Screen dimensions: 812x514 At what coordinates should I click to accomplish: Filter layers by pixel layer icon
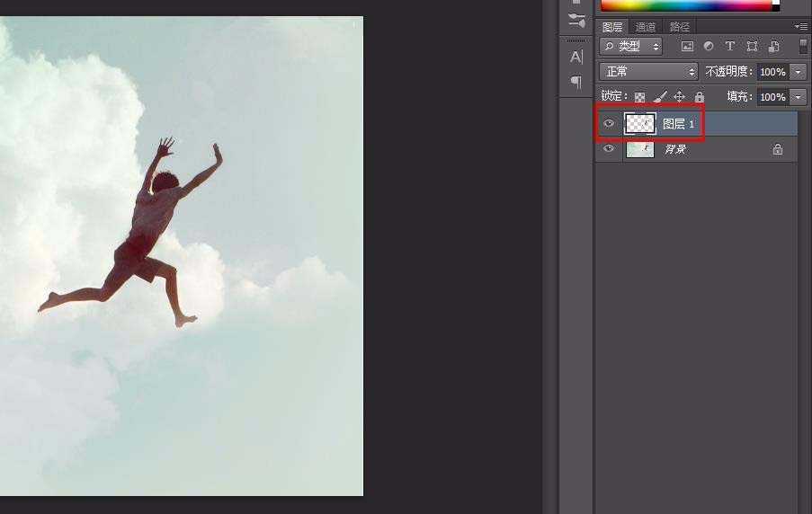coord(688,47)
